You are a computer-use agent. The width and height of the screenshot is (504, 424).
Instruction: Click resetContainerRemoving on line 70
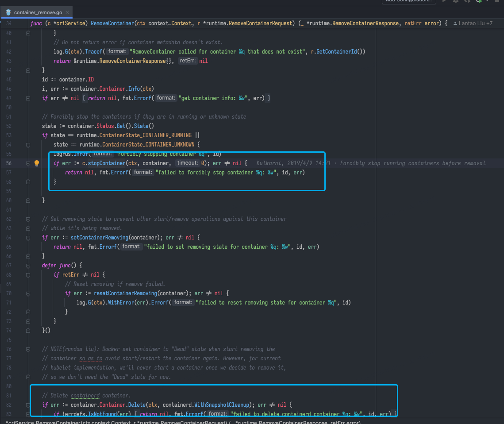125,293
